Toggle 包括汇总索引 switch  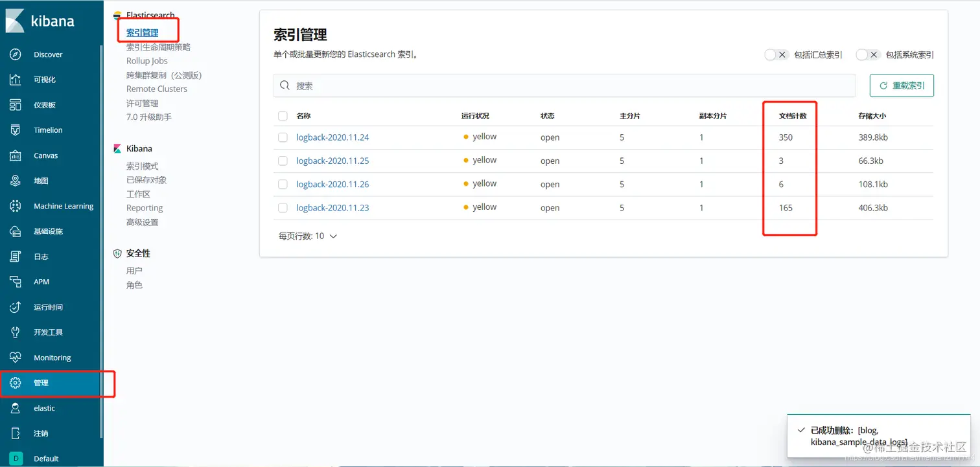pyautogui.click(x=776, y=55)
